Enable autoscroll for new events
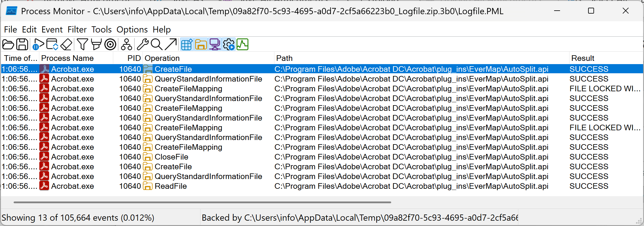The width and height of the screenshot is (644, 226). (52, 44)
